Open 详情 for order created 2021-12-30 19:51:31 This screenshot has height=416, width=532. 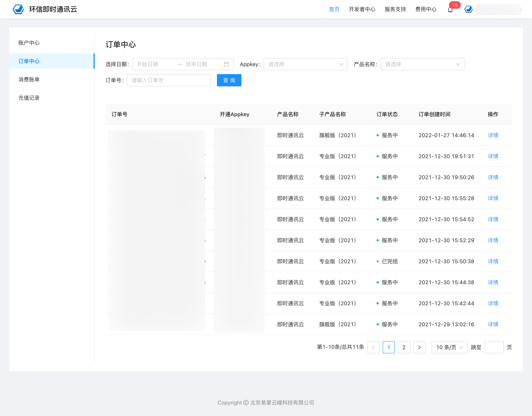coord(493,156)
